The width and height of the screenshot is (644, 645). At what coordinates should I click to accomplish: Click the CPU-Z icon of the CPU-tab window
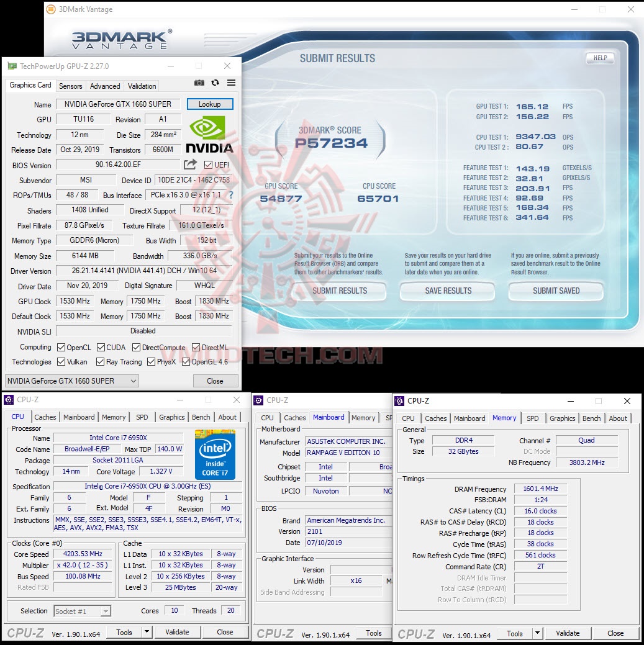coord(8,399)
